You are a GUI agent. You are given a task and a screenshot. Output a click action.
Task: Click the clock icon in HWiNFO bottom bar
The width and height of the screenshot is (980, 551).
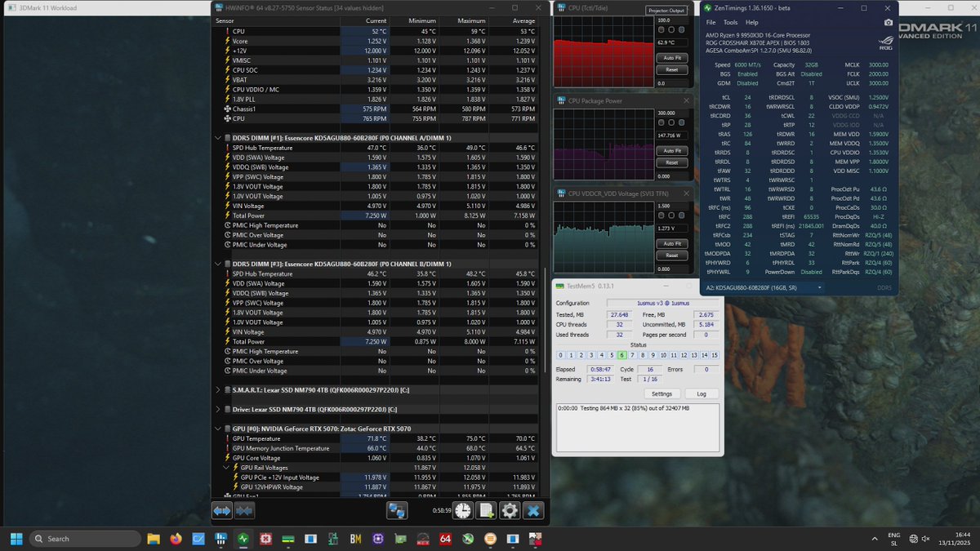point(463,509)
